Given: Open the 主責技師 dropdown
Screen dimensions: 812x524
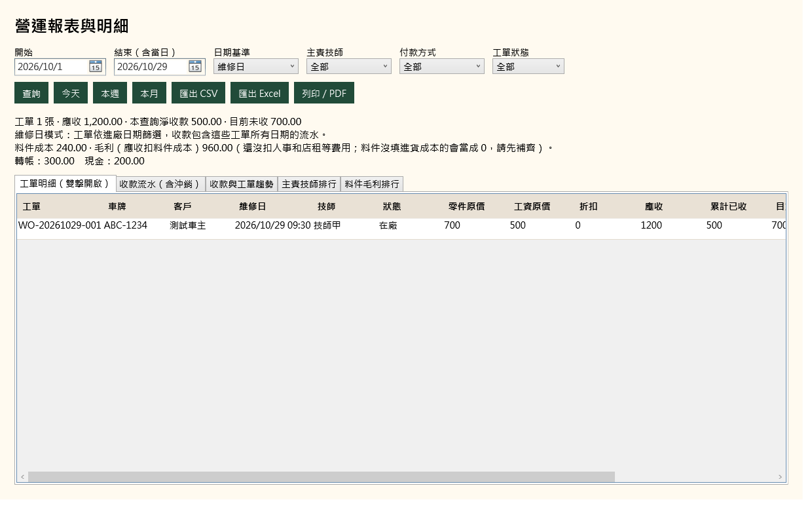Looking at the screenshot, I should [349, 66].
